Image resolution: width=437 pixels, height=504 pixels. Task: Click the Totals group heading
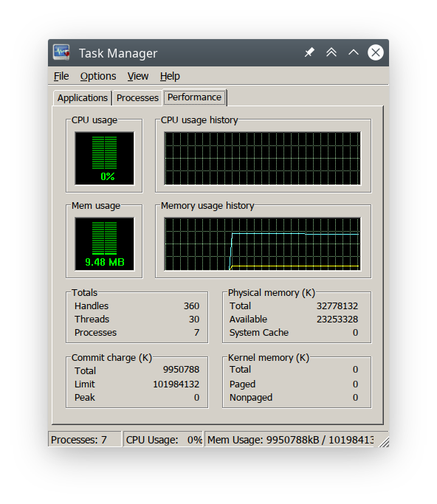(x=84, y=292)
